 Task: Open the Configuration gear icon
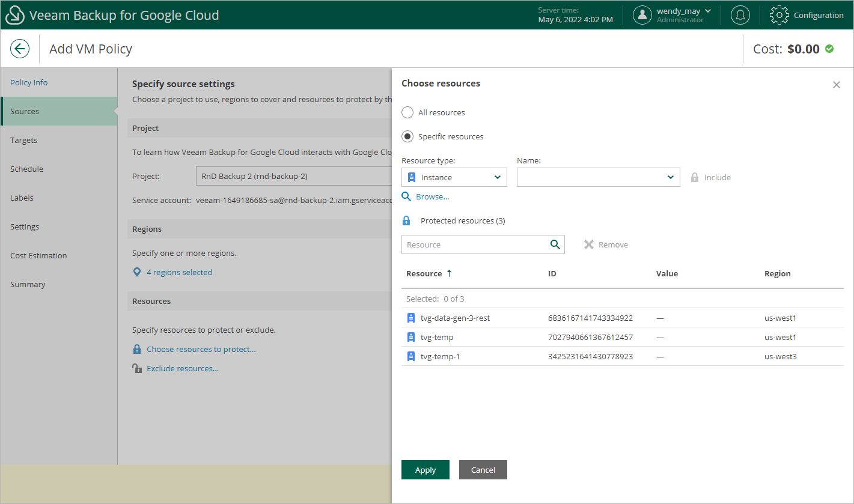779,15
